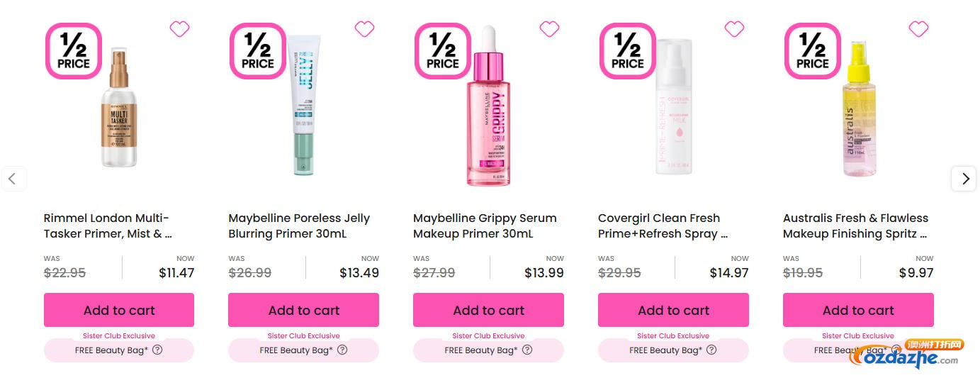Add Maybelline Grippy Serum to wishlist heart
The width and height of the screenshot is (980, 378).
pos(549,29)
